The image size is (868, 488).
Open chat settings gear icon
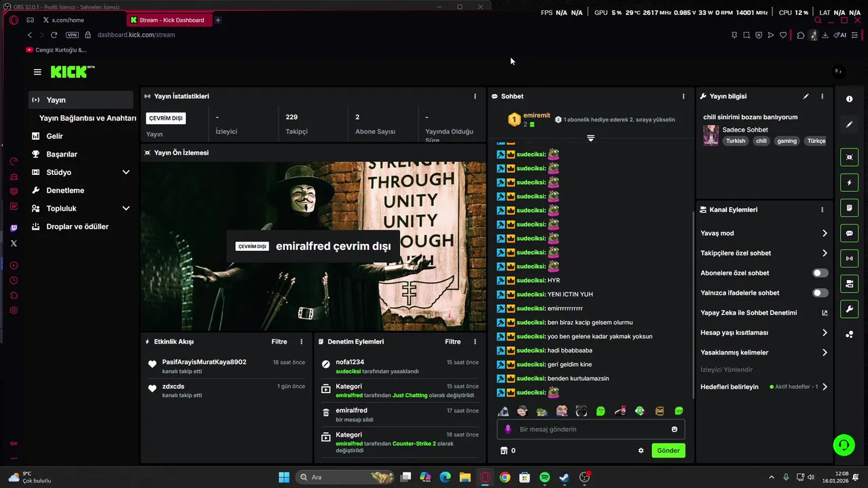[x=641, y=451]
